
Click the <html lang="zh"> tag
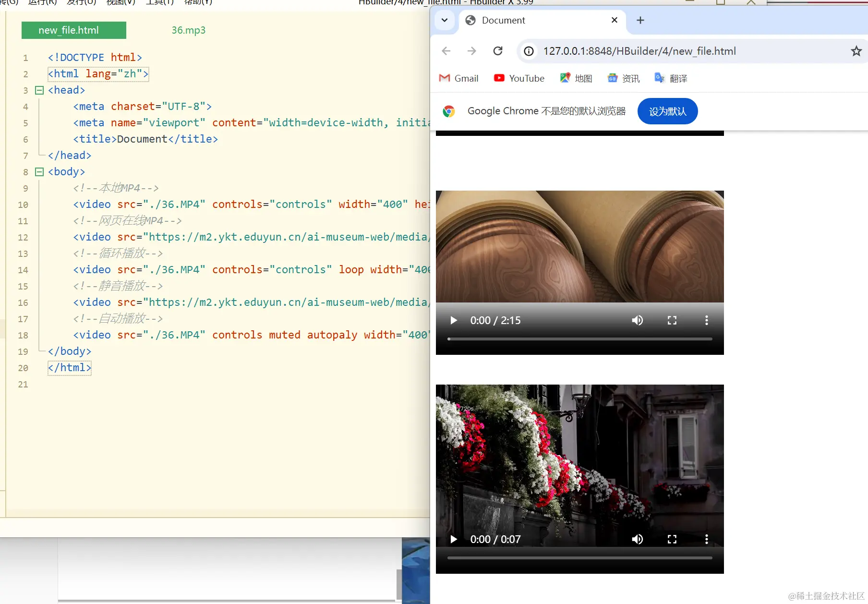point(98,74)
